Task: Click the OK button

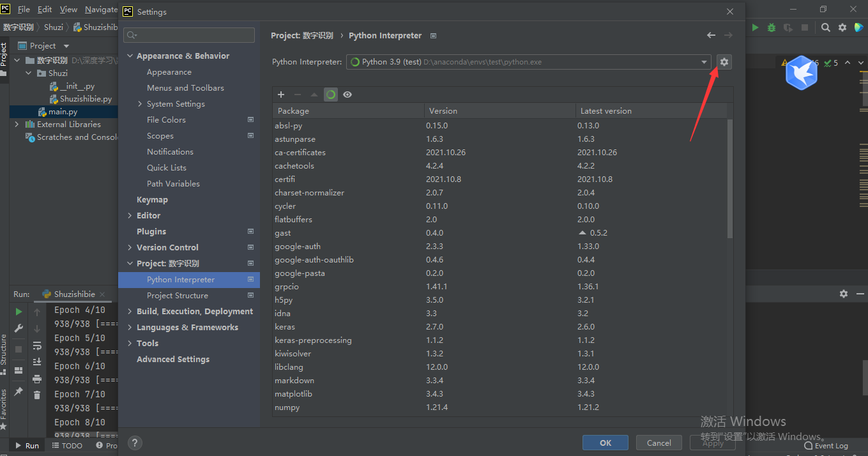Action: pos(605,443)
